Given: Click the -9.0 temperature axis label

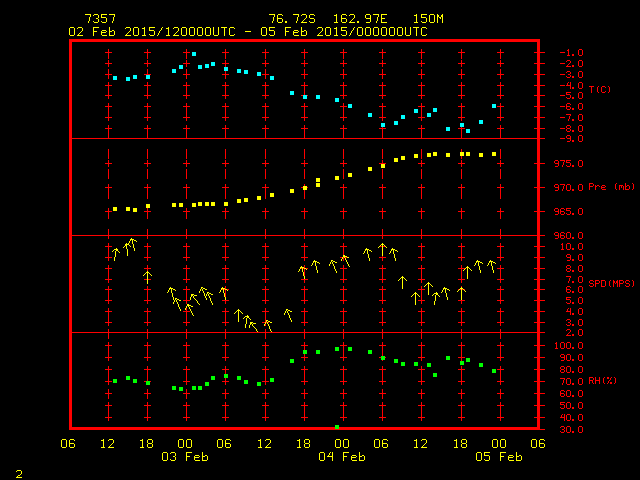Looking at the screenshot, I should pyautogui.click(x=571, y=139).
